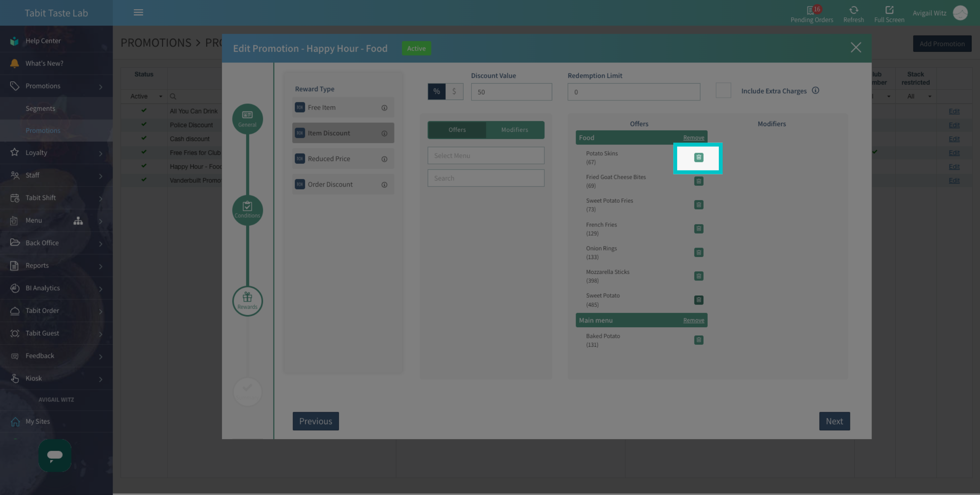
Task: Open the Conditions step in wizard
Action: click(x=247, y=210)
